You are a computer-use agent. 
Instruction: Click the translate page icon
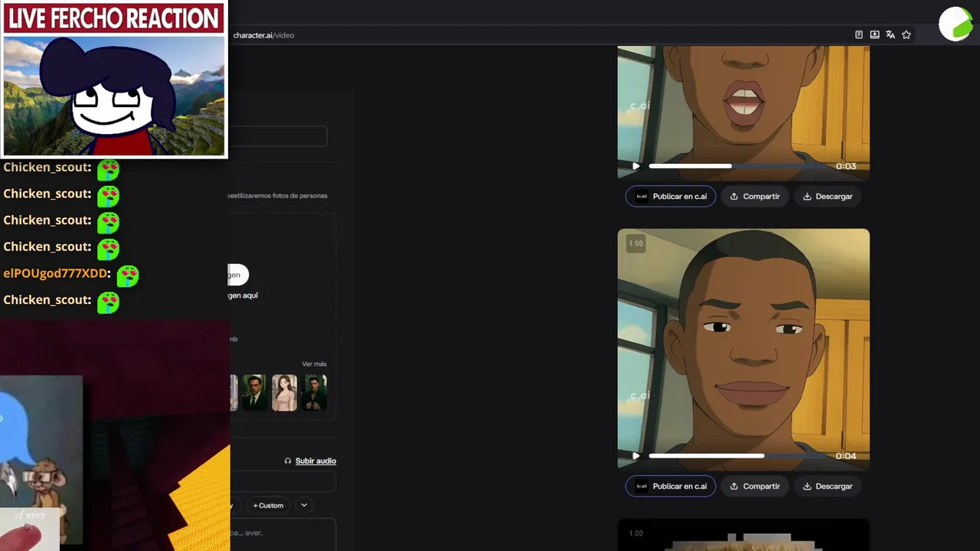(890, 34)
